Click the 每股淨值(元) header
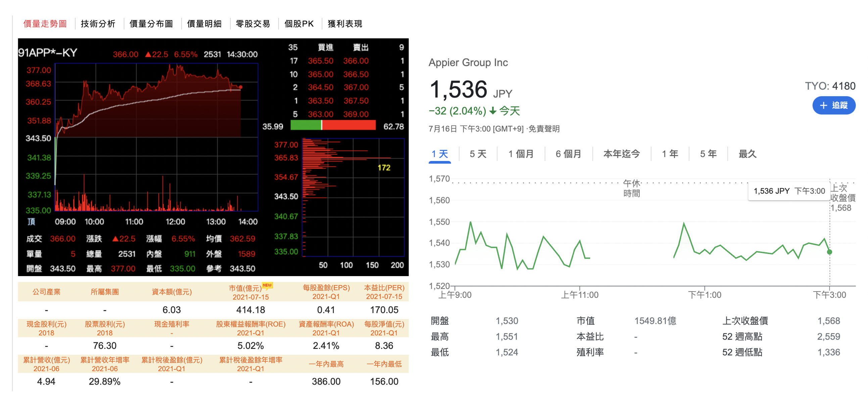Screen dimensions: 868x412 (x=384, y=328)
